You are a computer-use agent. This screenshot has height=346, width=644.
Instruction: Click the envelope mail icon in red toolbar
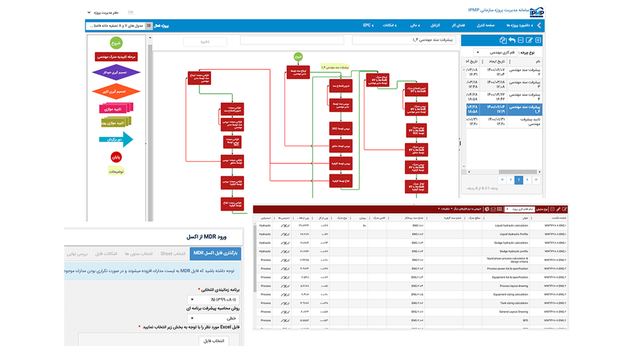click(493, 209)
